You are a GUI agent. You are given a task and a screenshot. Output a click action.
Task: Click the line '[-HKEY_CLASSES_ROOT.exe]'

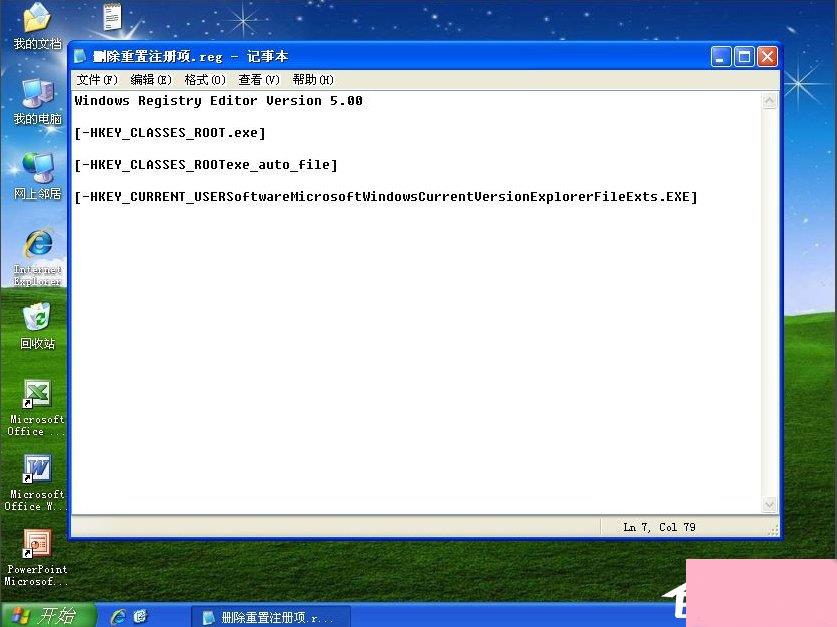click(170, 132)
